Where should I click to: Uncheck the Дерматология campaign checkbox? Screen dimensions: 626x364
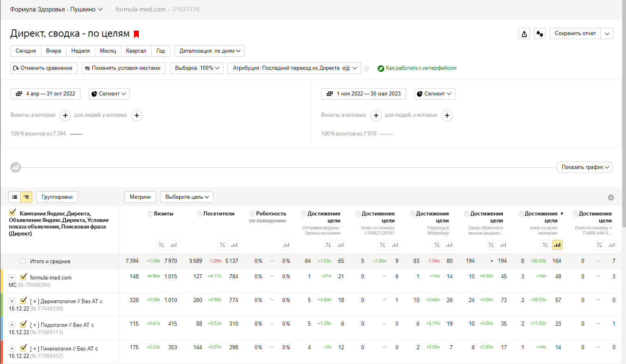coord(23,301)
